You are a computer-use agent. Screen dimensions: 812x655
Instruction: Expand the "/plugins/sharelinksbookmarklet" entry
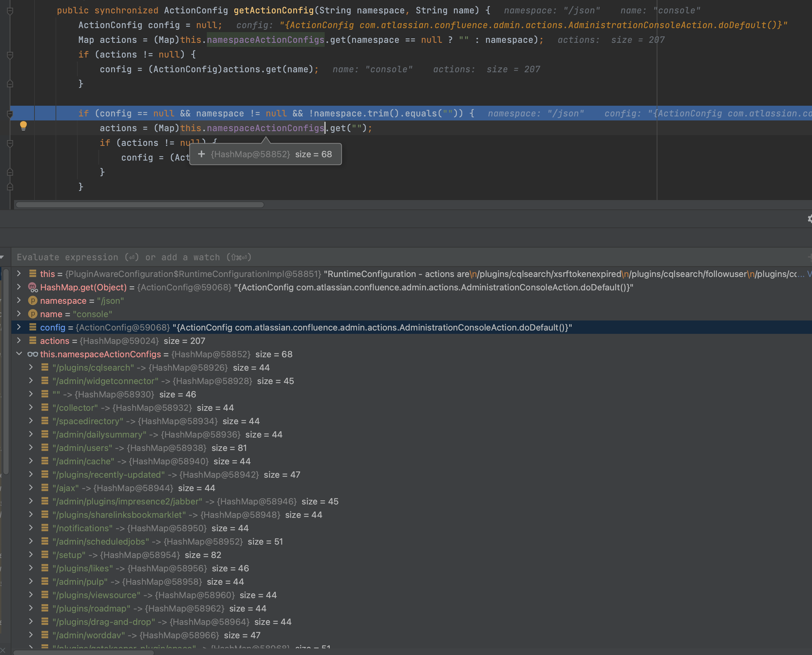pos(31,514)
